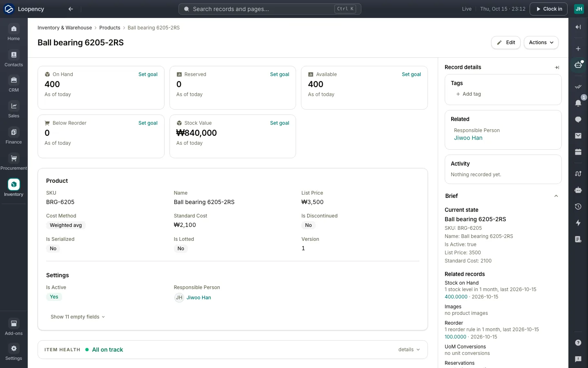Click the back arrow in top bar
Screen dimensions: 588x368
point(71,9)
